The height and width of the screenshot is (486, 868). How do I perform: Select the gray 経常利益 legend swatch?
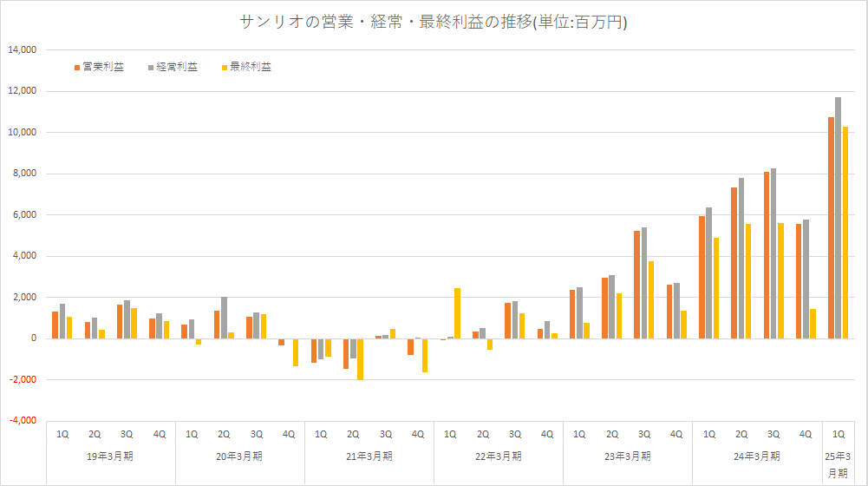(151, 68)
